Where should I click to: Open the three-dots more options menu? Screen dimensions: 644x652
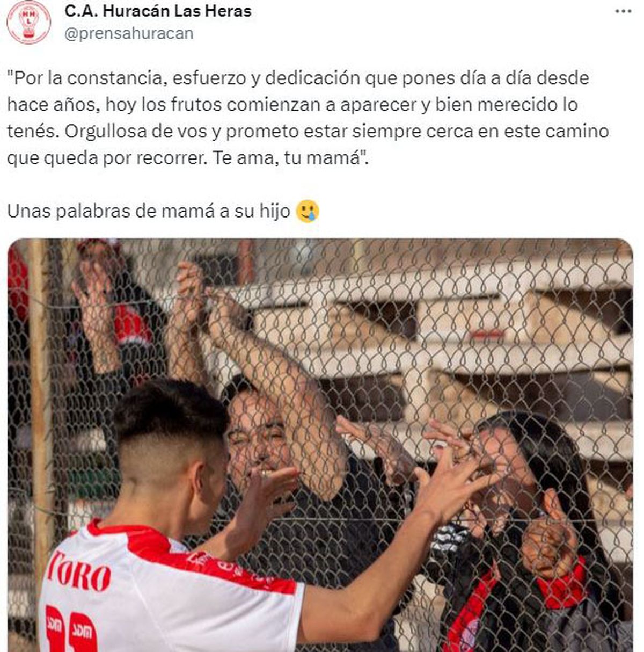coord(623,11)
